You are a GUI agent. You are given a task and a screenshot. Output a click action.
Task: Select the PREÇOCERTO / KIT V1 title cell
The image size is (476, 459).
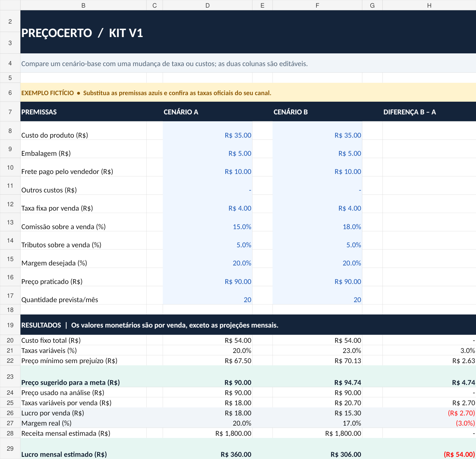[x=248, y=32]
